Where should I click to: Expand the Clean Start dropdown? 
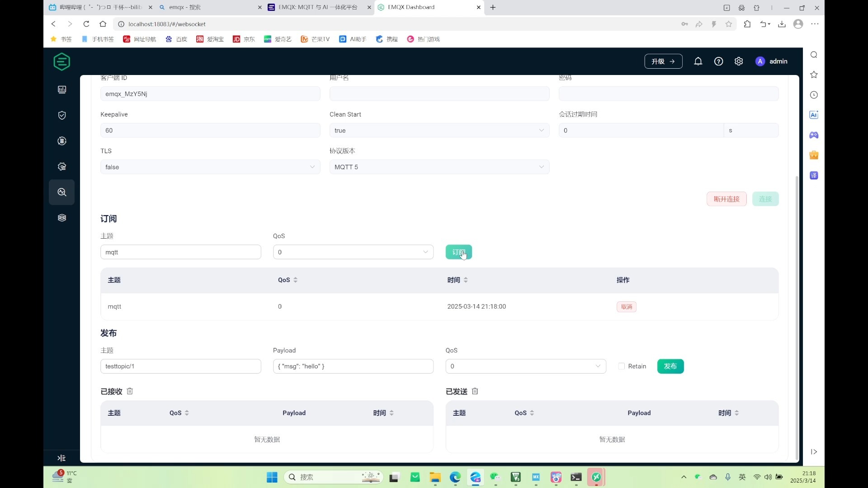click(439, 131)
